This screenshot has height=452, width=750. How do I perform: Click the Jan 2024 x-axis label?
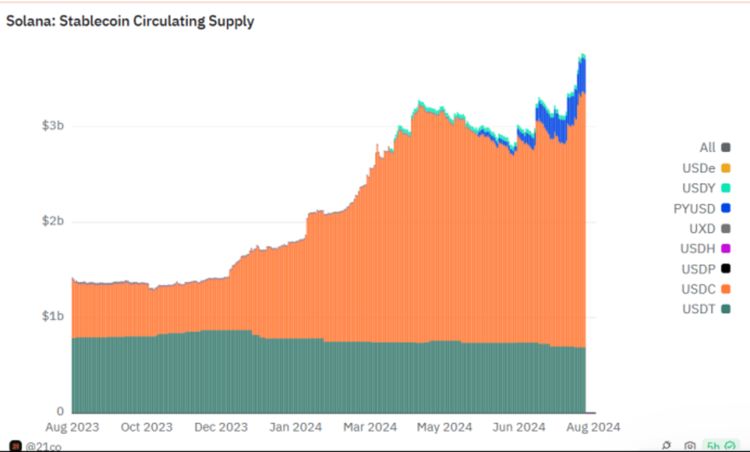(x=296, y=427)
